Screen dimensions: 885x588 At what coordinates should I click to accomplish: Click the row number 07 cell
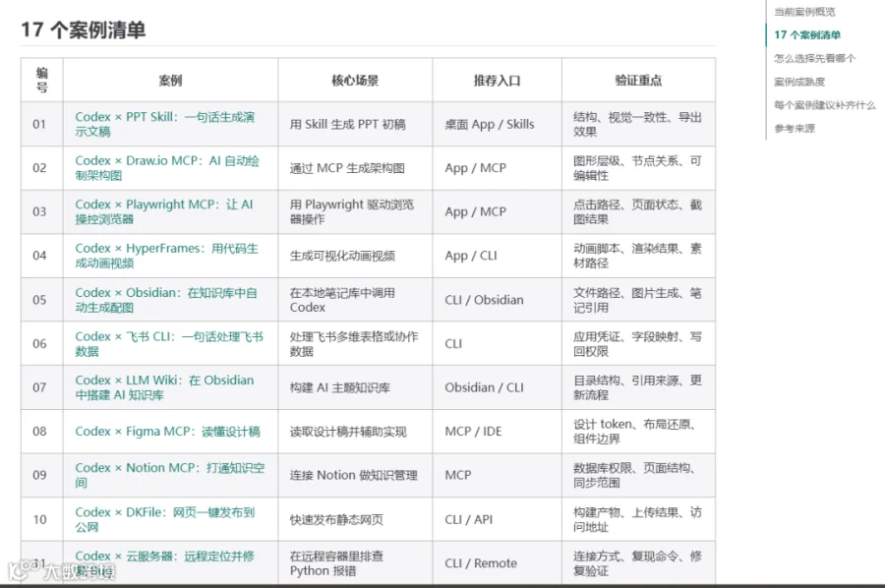click(x=41, y=387)
